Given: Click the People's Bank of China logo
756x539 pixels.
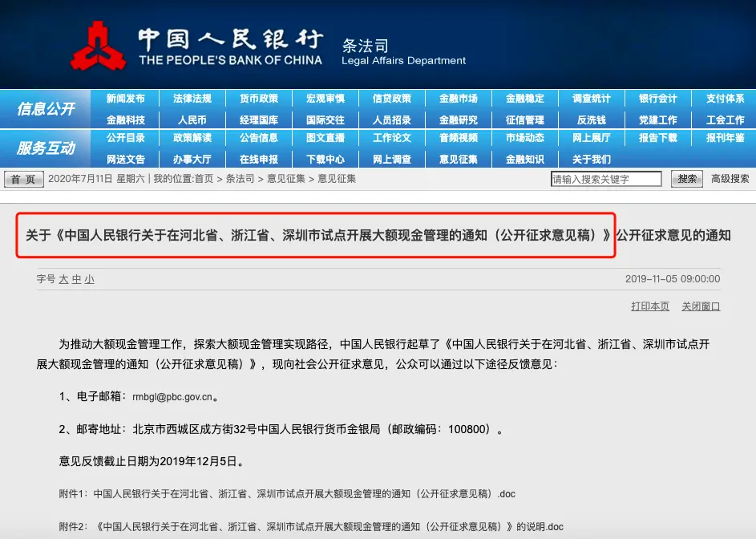Looking at the screenshot, I should click(98, 46).
